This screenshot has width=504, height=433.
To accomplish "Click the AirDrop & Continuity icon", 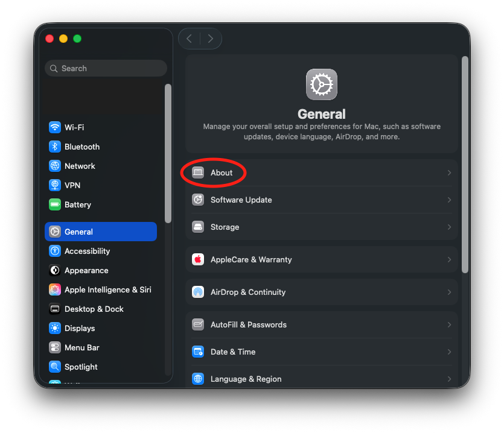I will click(198, 292).
